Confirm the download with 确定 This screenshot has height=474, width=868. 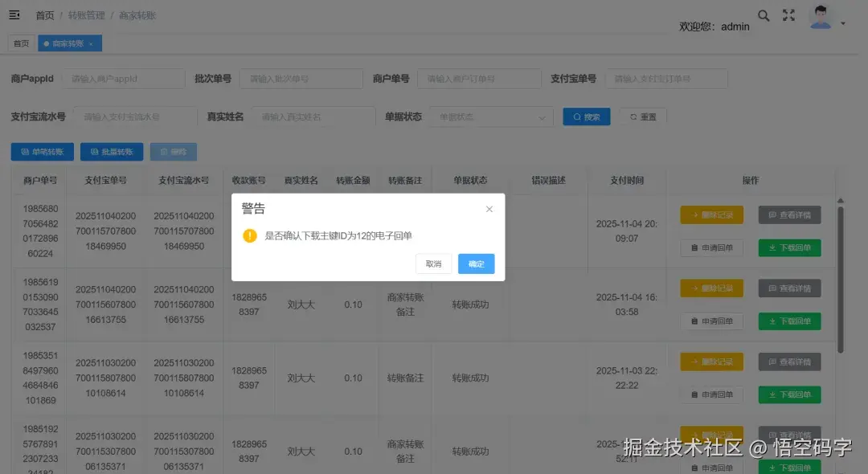click(x=476, y=264)
